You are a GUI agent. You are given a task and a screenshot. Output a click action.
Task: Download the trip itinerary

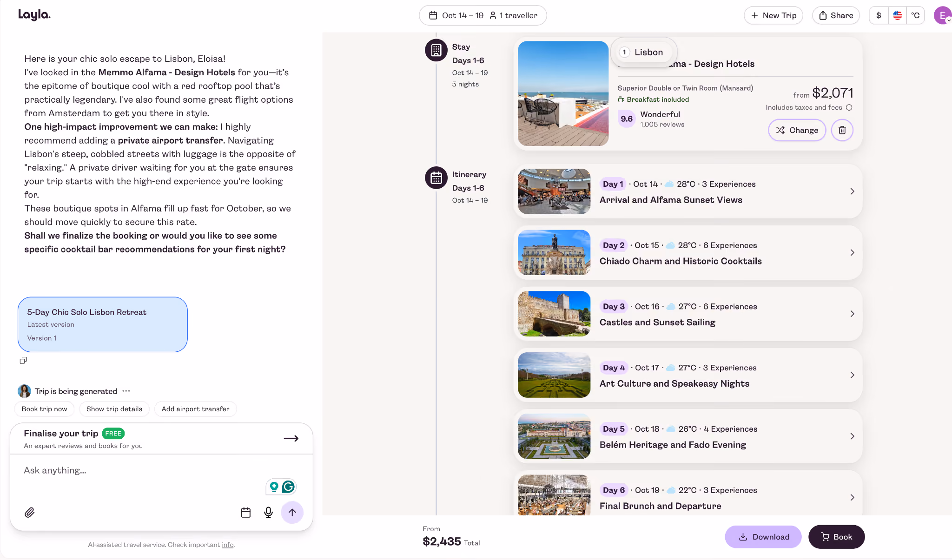763,537
